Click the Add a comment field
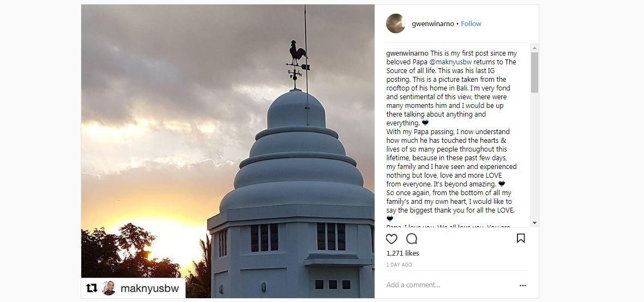This screenshot has height=302, width=644. click(x=450, y=285)
